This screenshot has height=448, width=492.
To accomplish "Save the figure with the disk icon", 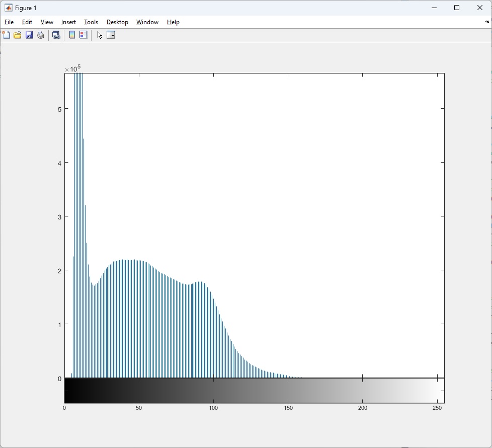I will click(29, 35).
